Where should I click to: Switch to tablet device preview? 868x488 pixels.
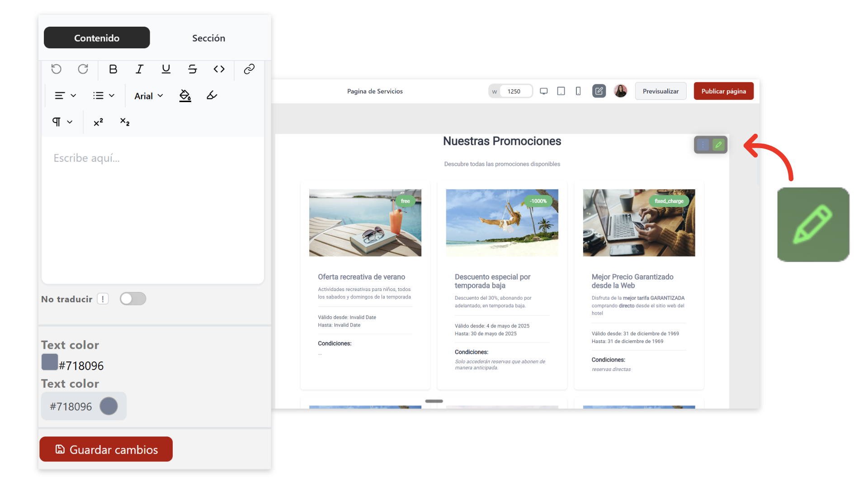(561, 91)
